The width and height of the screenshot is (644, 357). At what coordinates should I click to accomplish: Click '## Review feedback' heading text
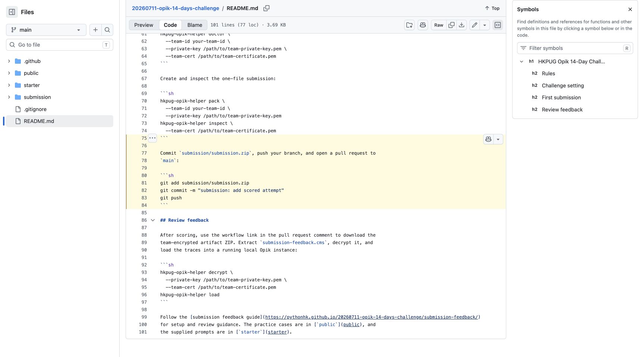[x=184, y=220]
